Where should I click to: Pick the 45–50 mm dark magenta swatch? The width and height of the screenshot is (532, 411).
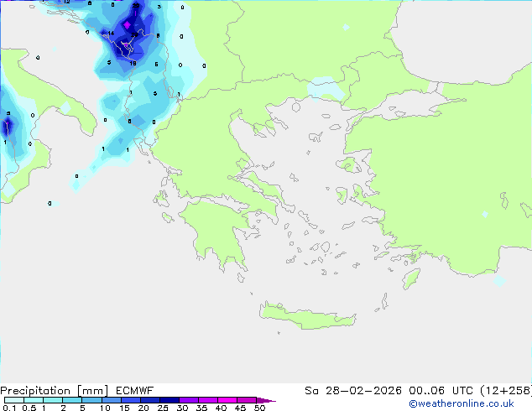247,400
